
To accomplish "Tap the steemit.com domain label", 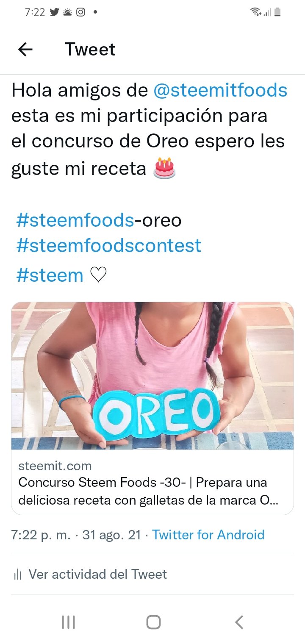I will [55, 466].
